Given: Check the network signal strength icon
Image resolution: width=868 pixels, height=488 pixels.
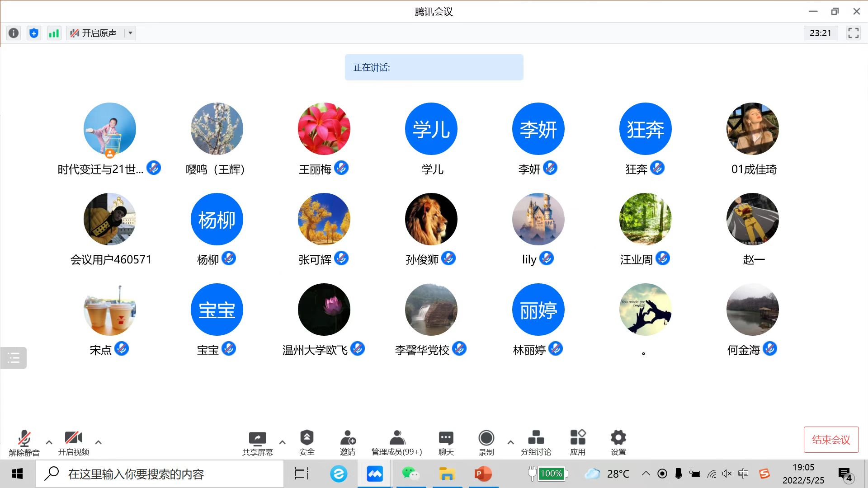Looking at the screenshot, I should pos(54,33).
